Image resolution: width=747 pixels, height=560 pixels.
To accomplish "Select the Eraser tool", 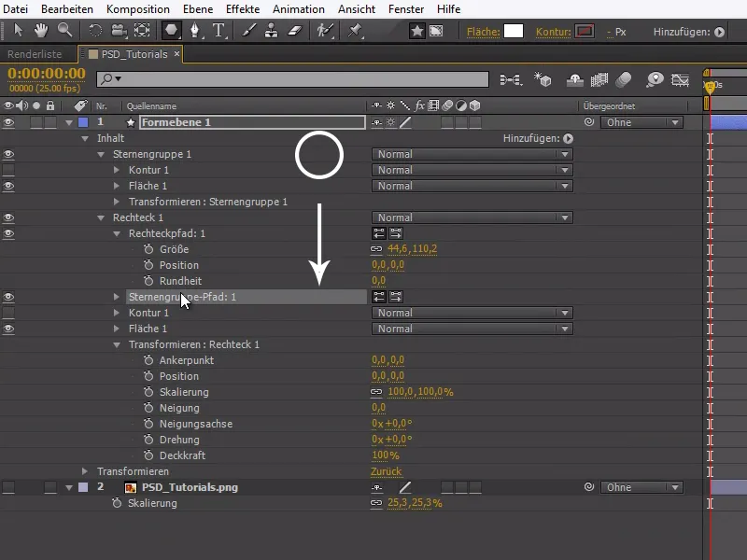I will tap(296, 31).
